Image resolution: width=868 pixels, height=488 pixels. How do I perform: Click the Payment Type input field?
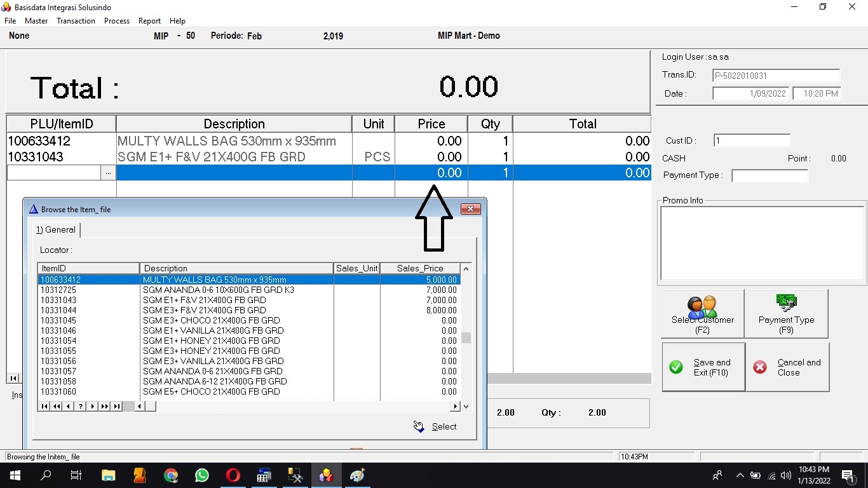tap(770, 175)
